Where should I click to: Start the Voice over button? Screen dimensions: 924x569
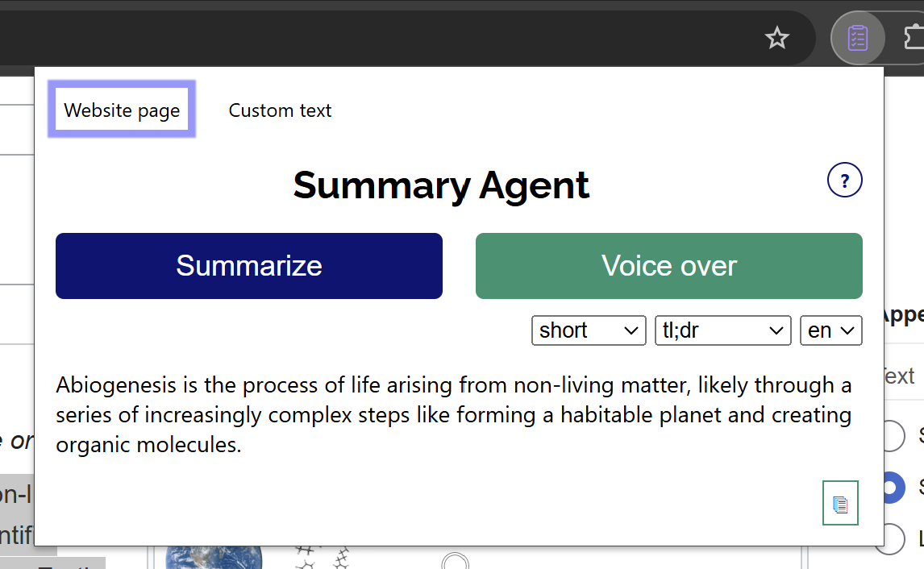[x=669, y=266]
